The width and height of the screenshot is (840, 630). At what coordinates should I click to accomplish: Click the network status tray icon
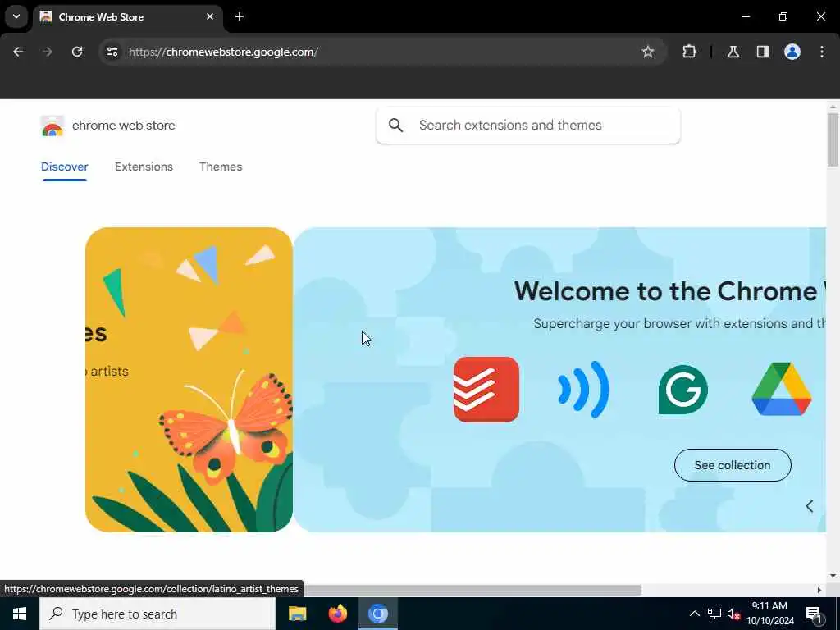714,614
